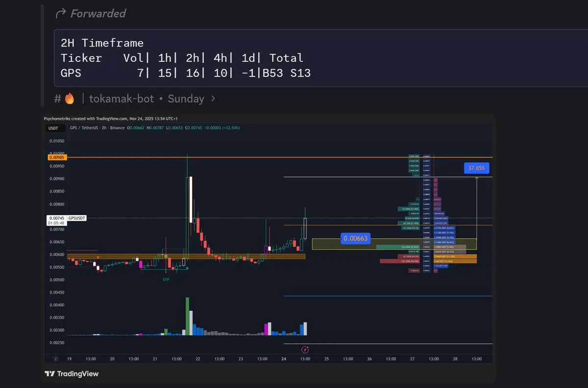Click the Forwarded arrow icon
This screenshot has height=388, width=588.
tap(61, 13)
